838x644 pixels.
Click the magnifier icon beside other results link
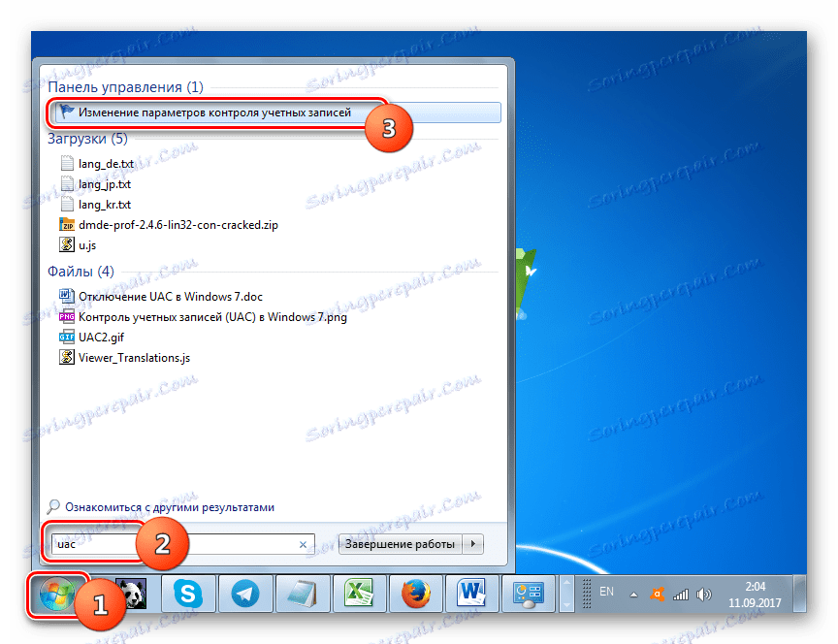(x=53, y=505)
